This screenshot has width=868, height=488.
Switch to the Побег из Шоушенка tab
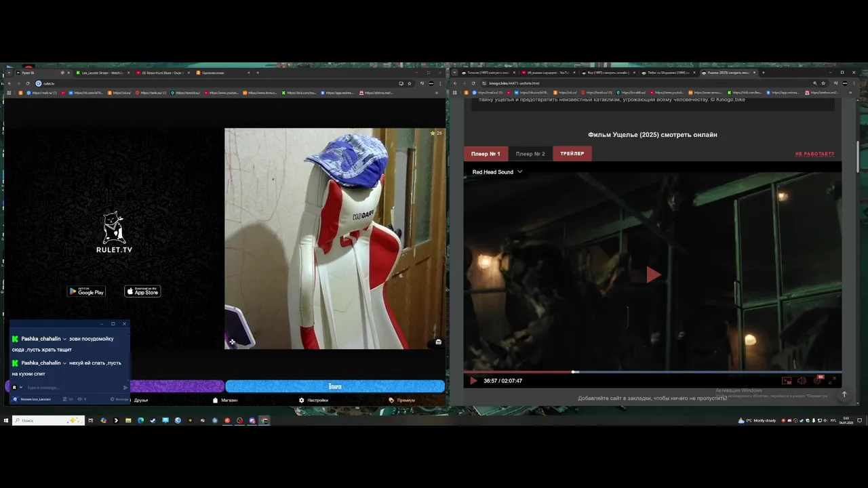(667, 73)
